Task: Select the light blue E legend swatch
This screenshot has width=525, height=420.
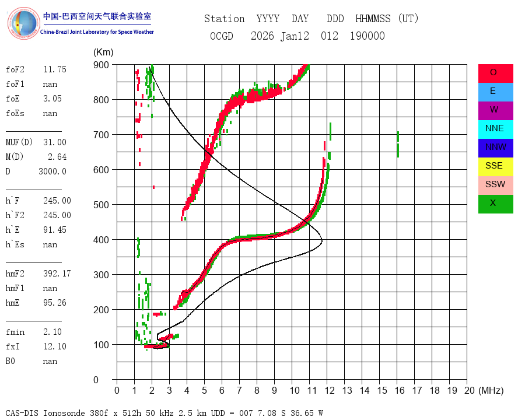Action: (x=495, y=92)
